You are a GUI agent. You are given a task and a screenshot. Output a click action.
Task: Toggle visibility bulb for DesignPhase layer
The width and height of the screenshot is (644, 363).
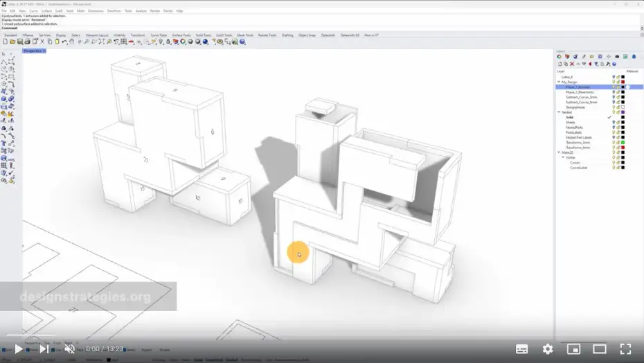click(614, 107)
